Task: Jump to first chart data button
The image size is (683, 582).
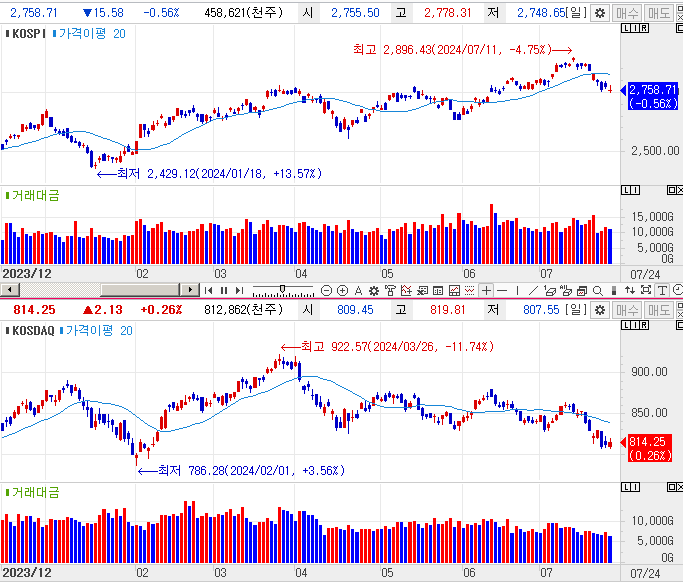Action: [x=209, y=291]
